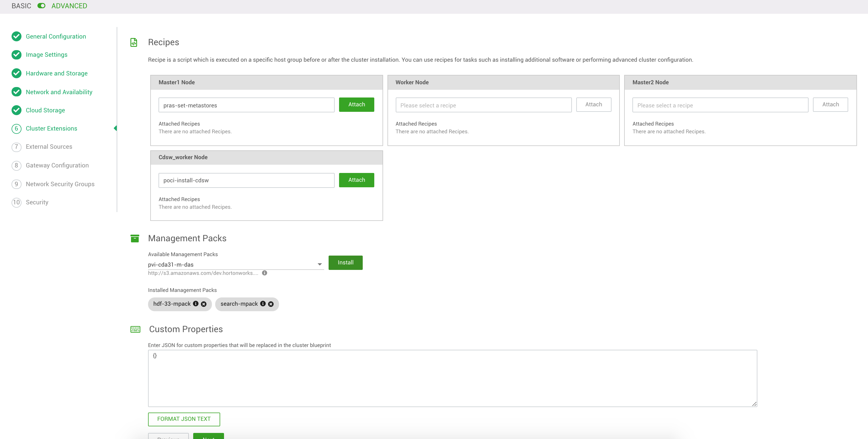The height and width of the screenshot is (439, 868).
Task: Remove search-mpack using its X icon
Action: coord(271,304)
